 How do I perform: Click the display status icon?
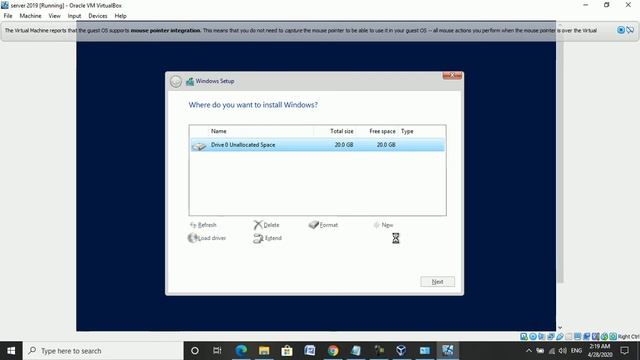(x=577, y=336)
